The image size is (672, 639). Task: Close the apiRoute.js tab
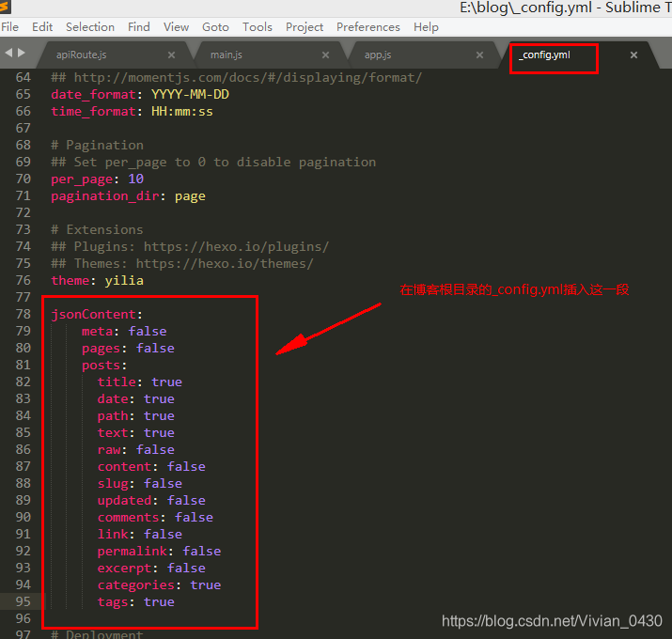click(x=171, y=55)
